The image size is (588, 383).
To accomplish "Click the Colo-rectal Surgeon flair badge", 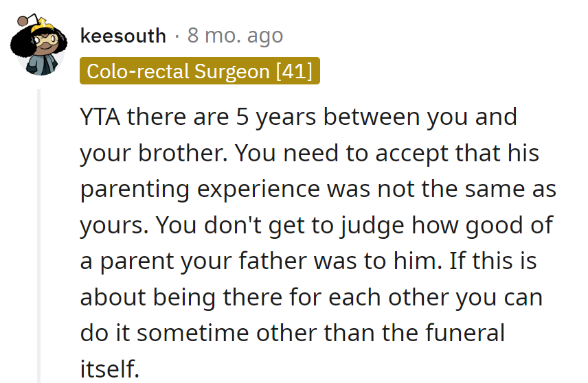I will [x=200, y=71].
